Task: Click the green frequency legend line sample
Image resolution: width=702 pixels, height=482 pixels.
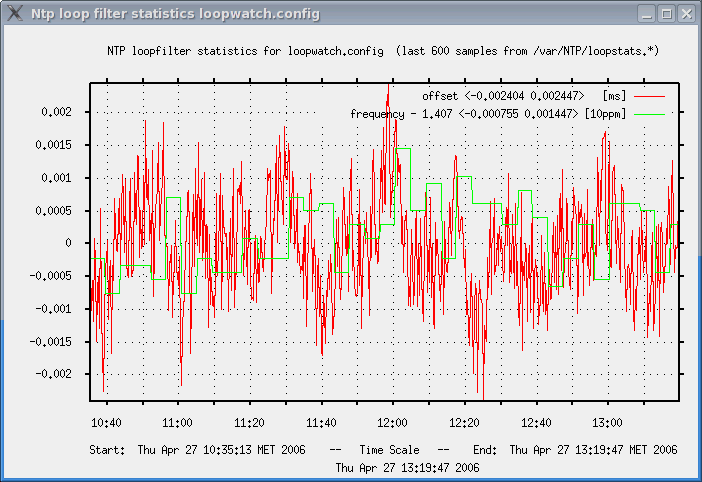Action: click(650, 115)
